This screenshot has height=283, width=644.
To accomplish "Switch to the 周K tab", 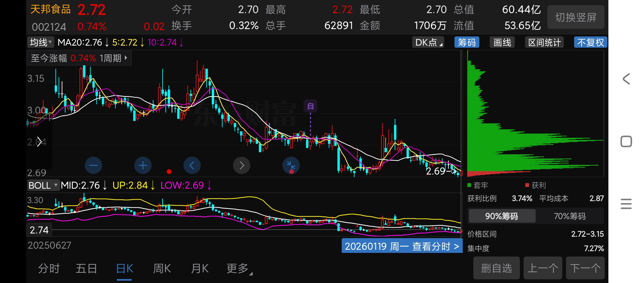I will (x=162, y=269).
